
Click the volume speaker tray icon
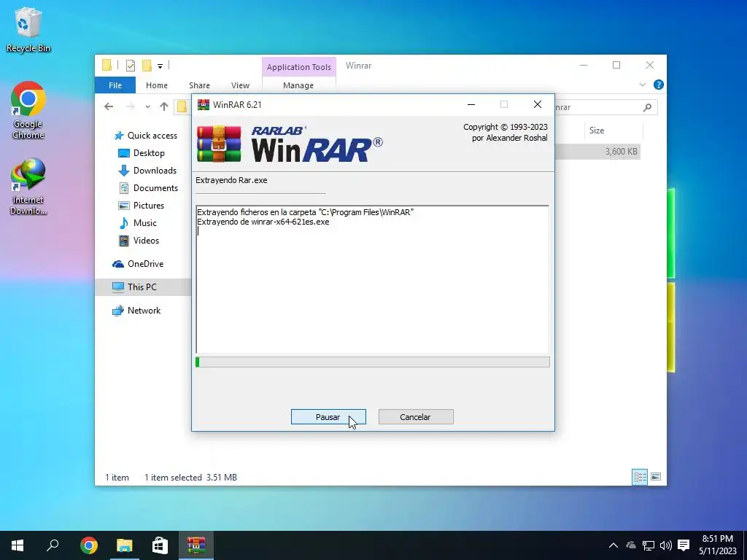coord(665,545)
